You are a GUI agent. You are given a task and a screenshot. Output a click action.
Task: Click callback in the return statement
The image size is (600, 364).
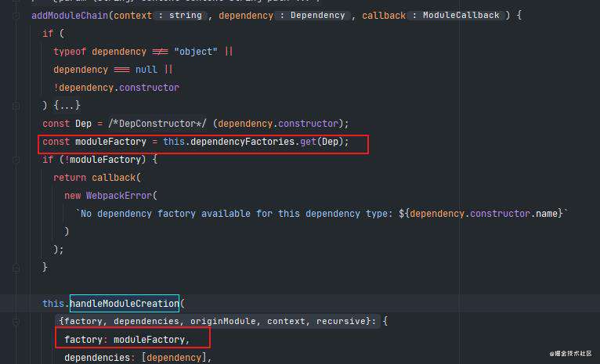(114, 178)
